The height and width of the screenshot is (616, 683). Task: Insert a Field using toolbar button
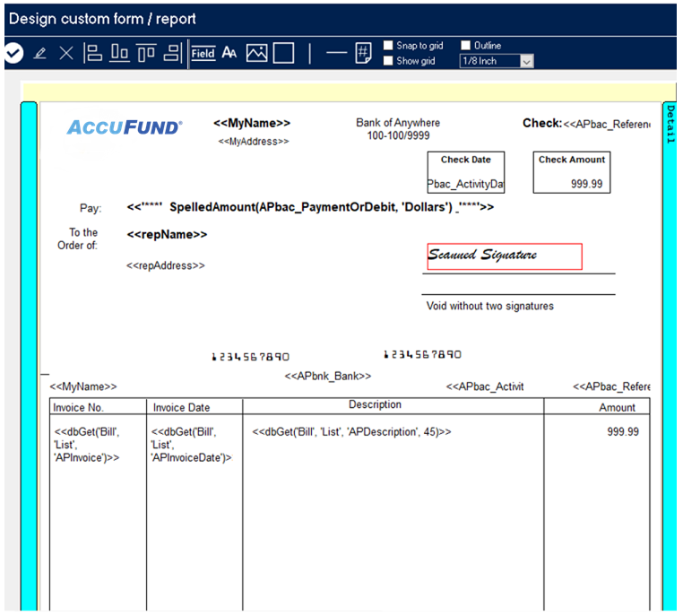pyautogui.click(x=203, y=54)
